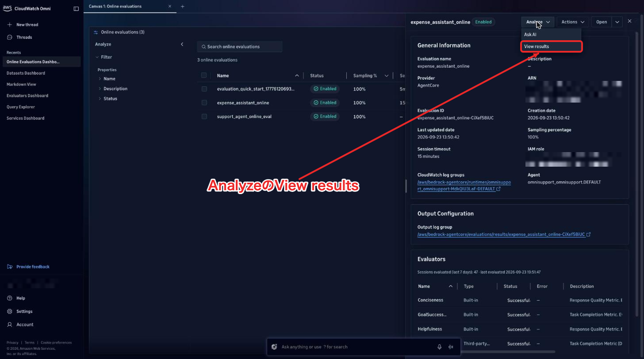The image size is (644, 359).
Task: Check the support_agent_online_eval row checkbox
Action: [204, 116]
